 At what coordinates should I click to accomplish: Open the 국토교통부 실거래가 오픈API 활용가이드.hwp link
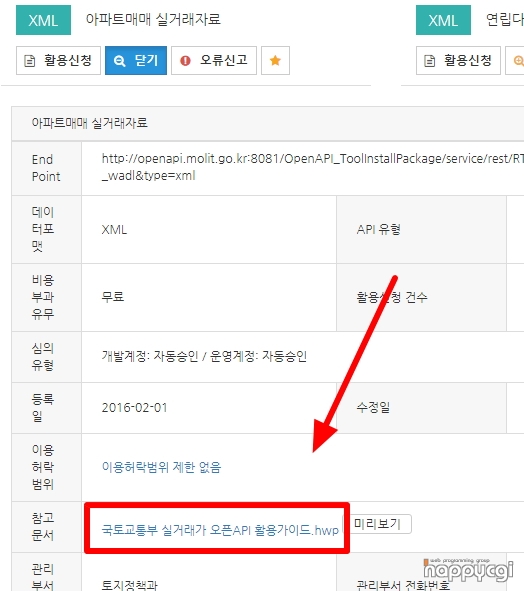(220, 530)
